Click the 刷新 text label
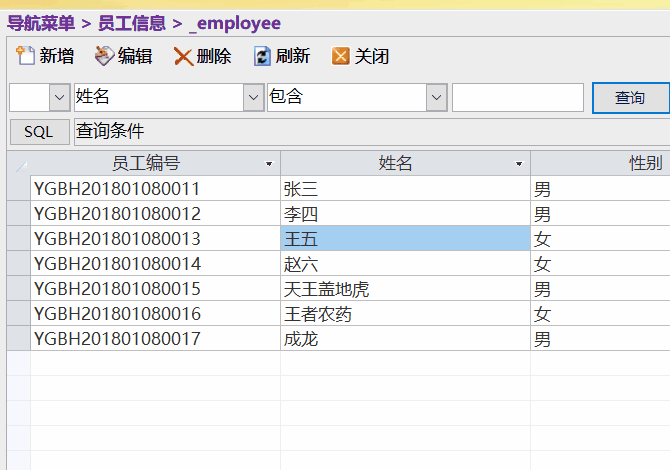This screenshot has width=670, height=470. 293,56
